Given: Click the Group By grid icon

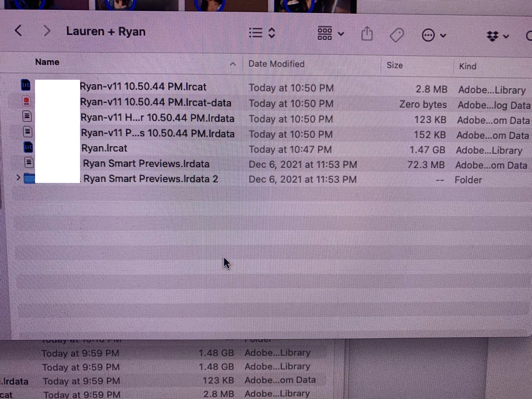Looking at the screenshot, I should tap(325, 34).
